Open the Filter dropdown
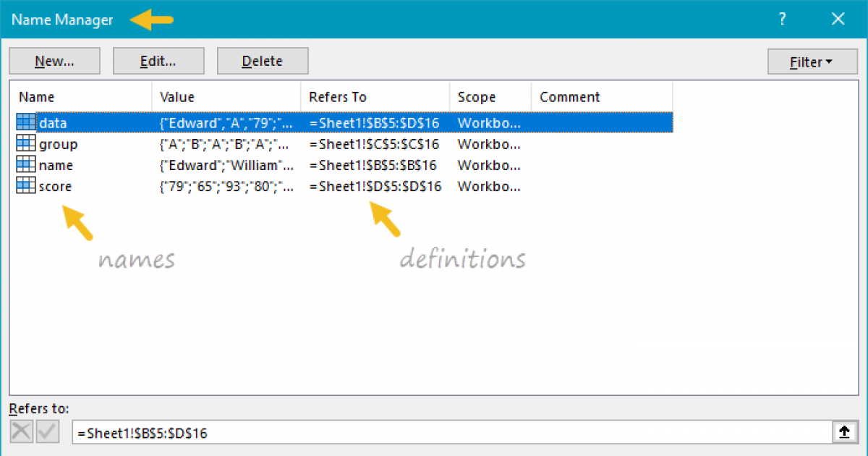868x456 pixels. [811, 62]
